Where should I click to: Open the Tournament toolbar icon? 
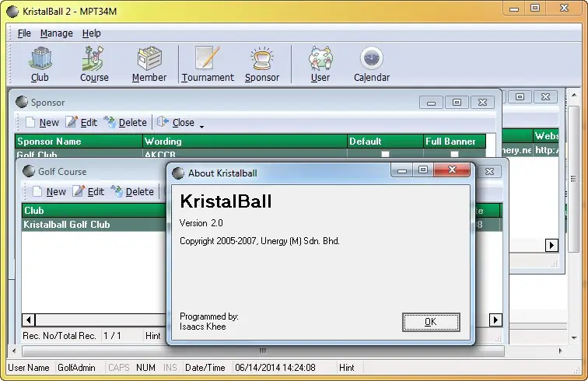point(208,64)
